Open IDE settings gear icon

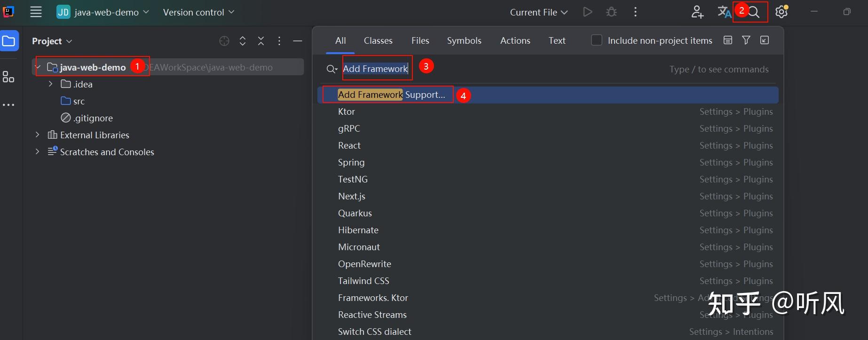(x=781, y=12)
